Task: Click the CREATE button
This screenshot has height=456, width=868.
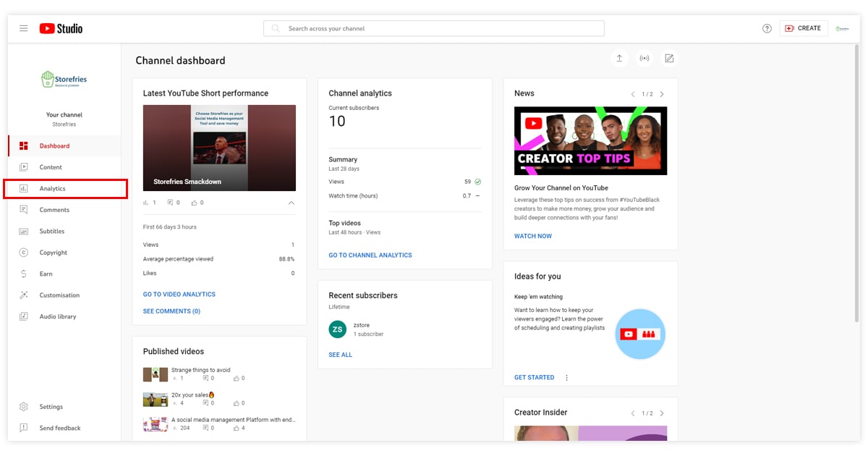Action: pos(803,28)
